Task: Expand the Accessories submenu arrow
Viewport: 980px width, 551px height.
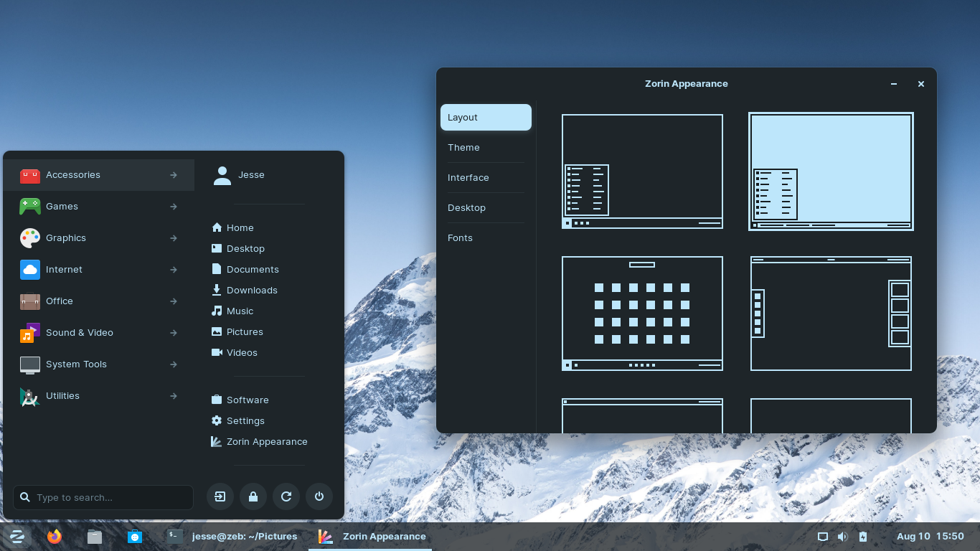Action: coord(174,175)
